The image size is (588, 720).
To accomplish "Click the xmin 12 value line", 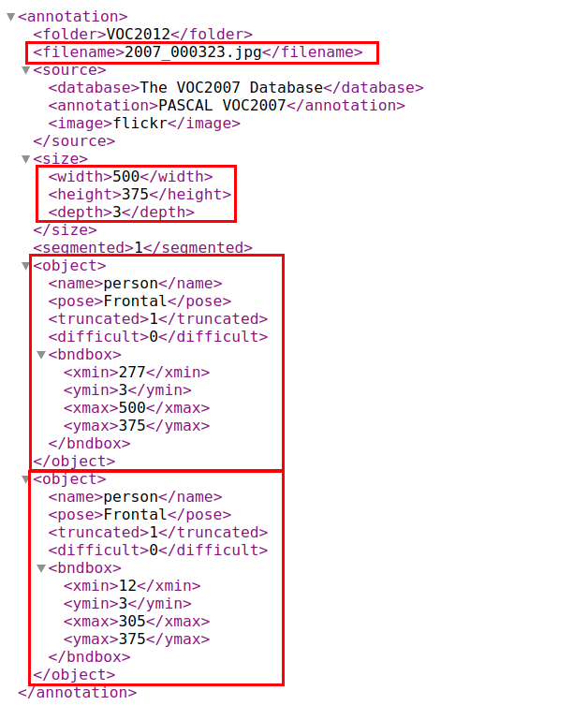I will [132, 586].
